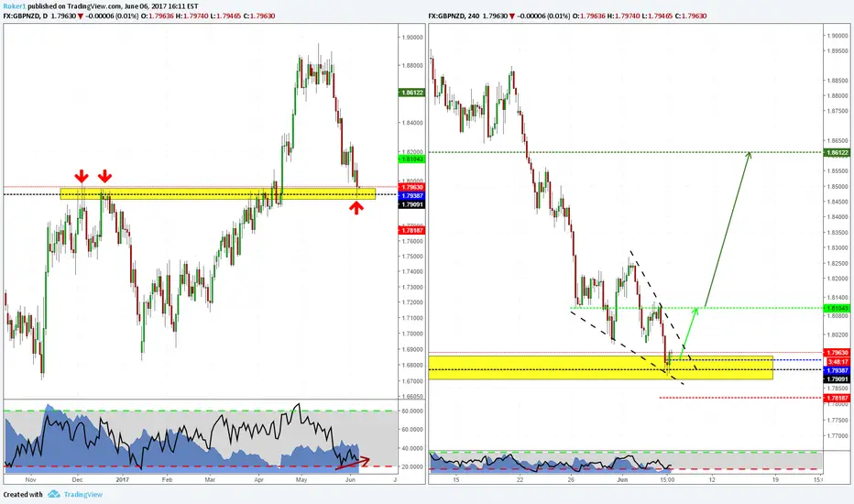The height and width of the screenshot is (504, 854).
Task: Click the TradingView link beside Created with
Action: 83,495
